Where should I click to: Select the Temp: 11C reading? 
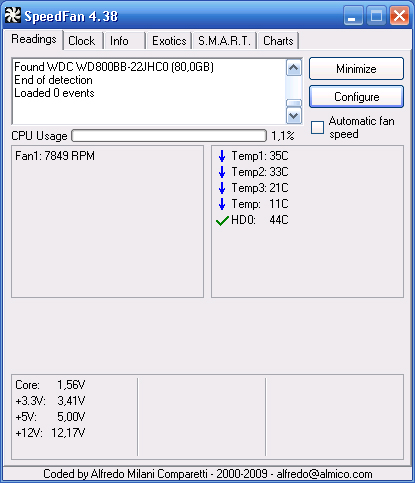260,204
